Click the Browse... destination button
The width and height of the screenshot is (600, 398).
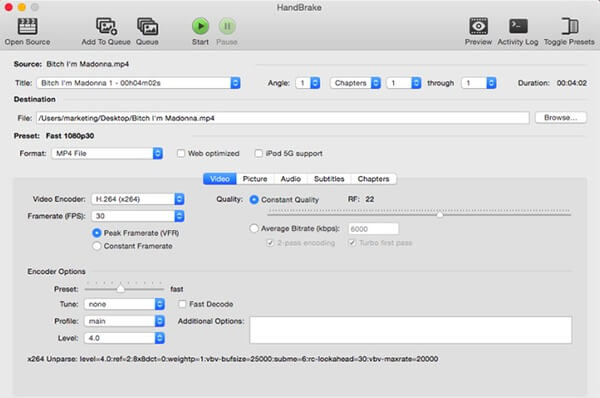click(561, 117)
